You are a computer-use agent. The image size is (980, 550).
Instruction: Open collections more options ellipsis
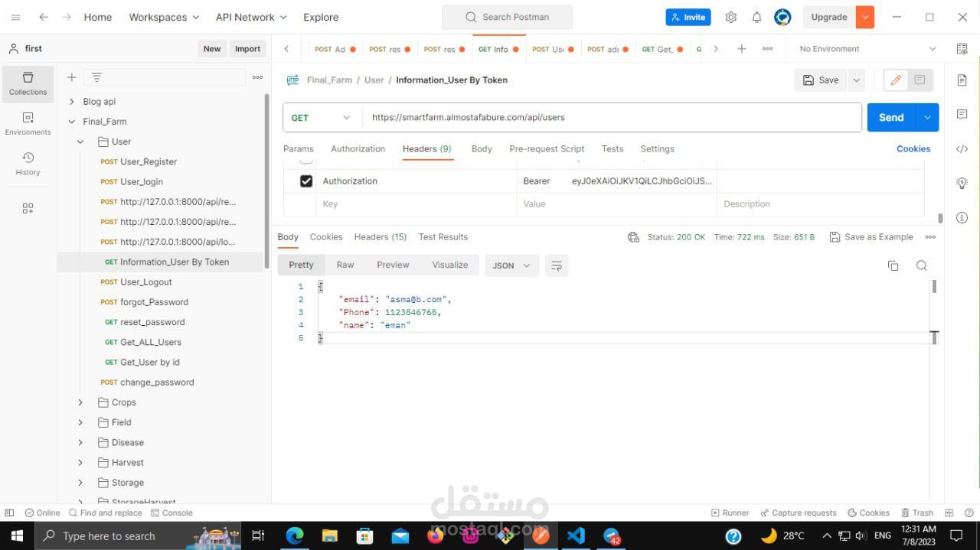coord(257,77)
